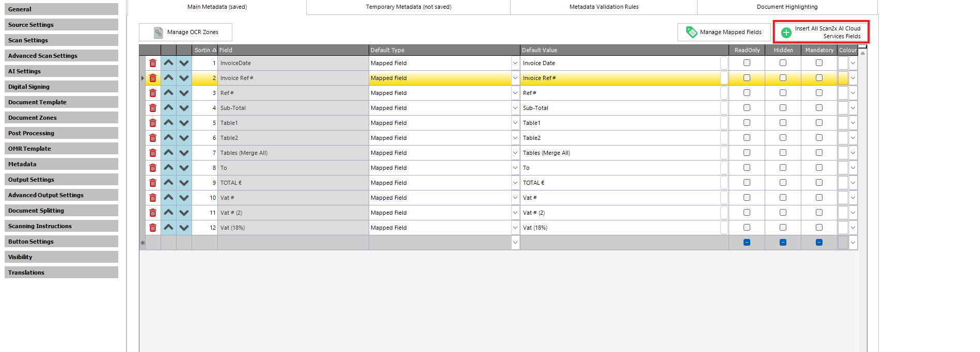
Task: Switch to Metadata Validation Rules tab
Action: click(x=604, y=7)
